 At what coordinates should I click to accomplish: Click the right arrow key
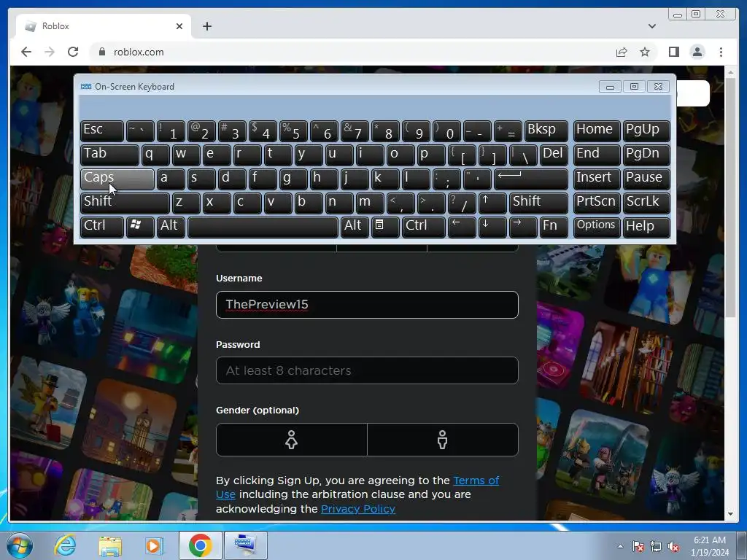click(x=523, y=227)
